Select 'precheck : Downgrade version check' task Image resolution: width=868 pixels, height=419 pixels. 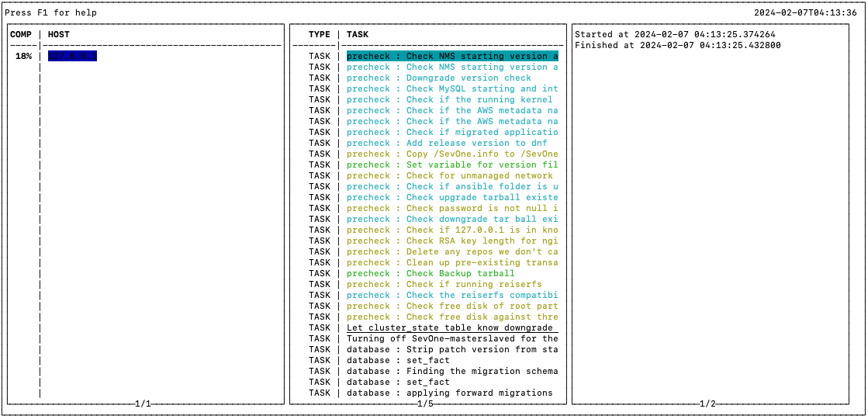(x=439, y=78)
